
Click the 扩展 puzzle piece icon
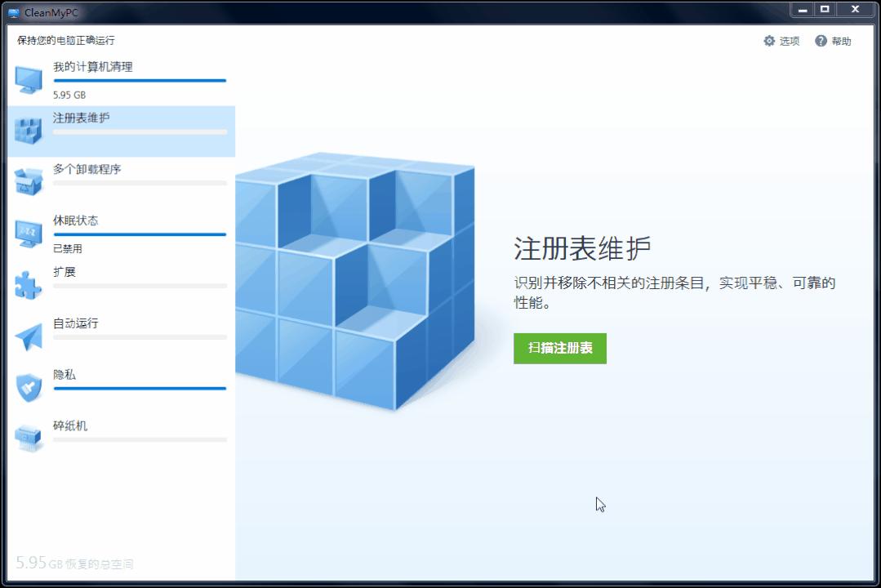pos(28,284)
